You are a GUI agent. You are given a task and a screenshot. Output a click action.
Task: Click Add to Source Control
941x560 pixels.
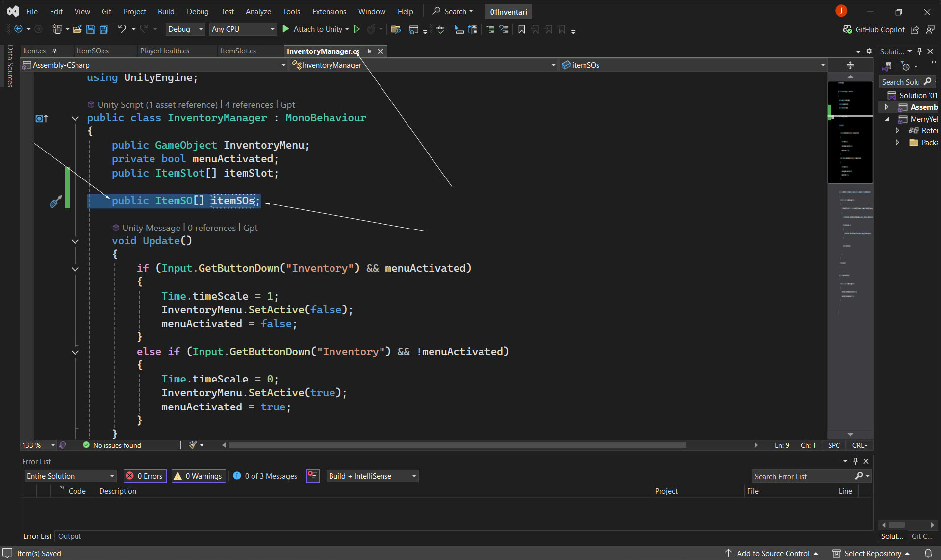click(x=773, y=553)
